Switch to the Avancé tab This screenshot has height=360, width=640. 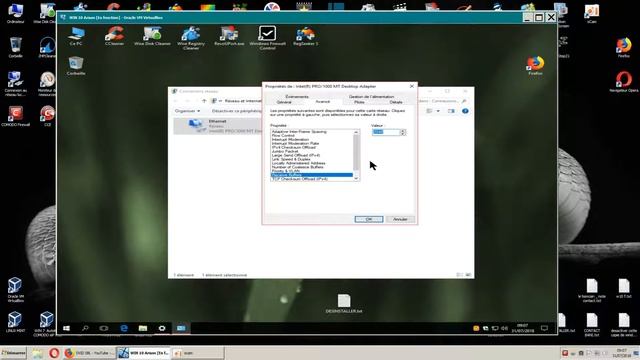click(322, 102)
